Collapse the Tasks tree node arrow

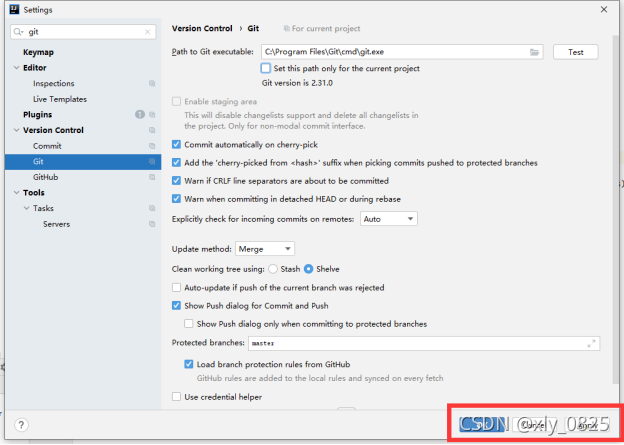pyautogui.click(x=26, y=208)
